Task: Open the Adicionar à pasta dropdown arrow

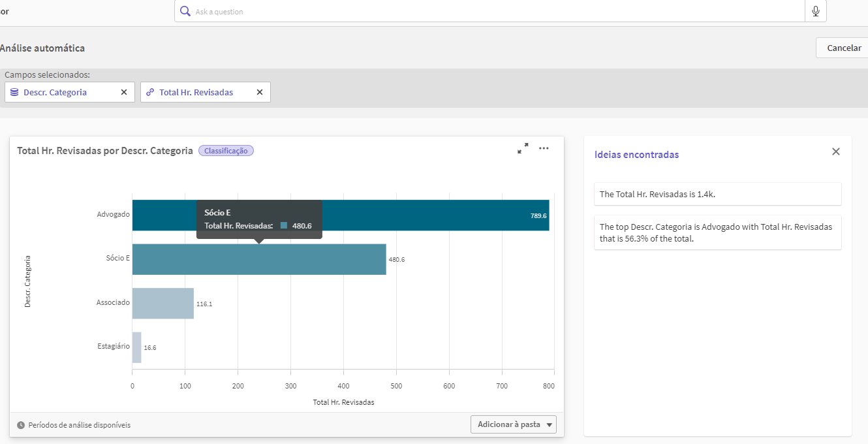Action: [x=549, y=424]
